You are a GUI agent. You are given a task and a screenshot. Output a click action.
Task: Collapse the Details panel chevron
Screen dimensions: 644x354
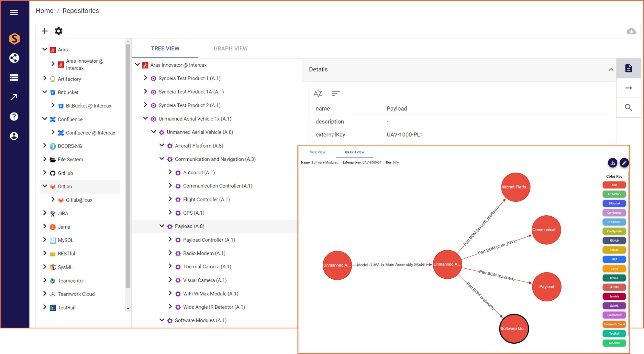pos(611,70)
